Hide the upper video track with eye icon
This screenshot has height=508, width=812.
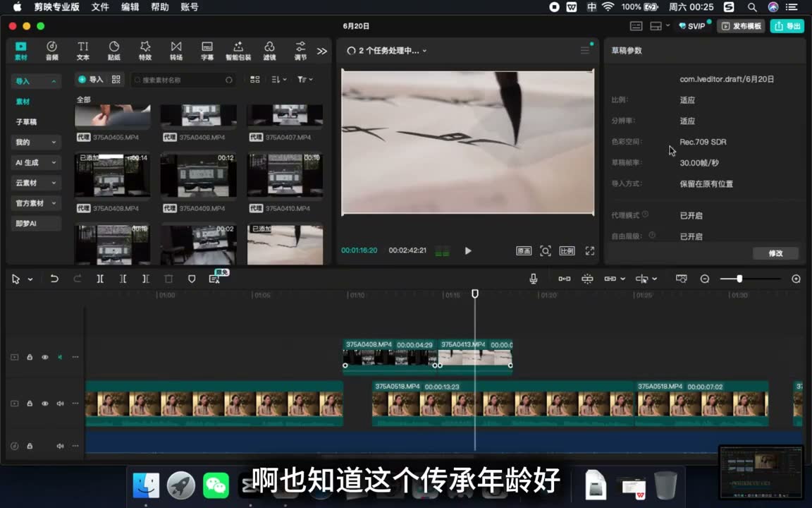coord(45,357)
